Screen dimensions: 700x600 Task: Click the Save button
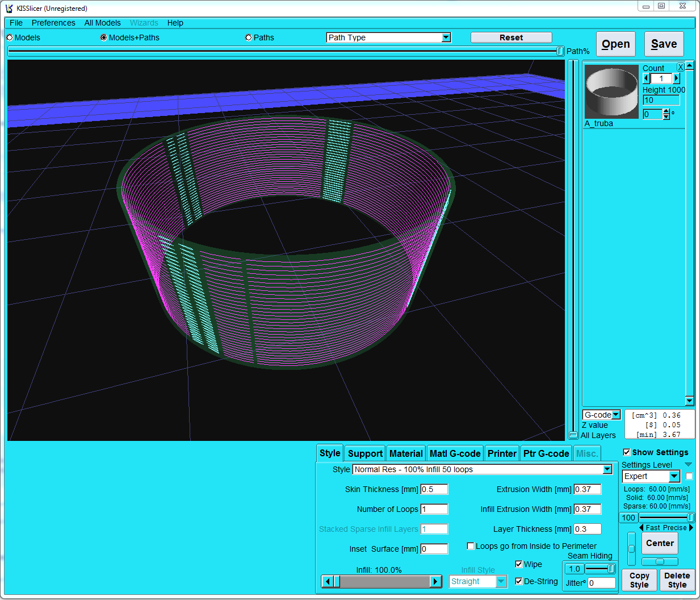(664, 44)
